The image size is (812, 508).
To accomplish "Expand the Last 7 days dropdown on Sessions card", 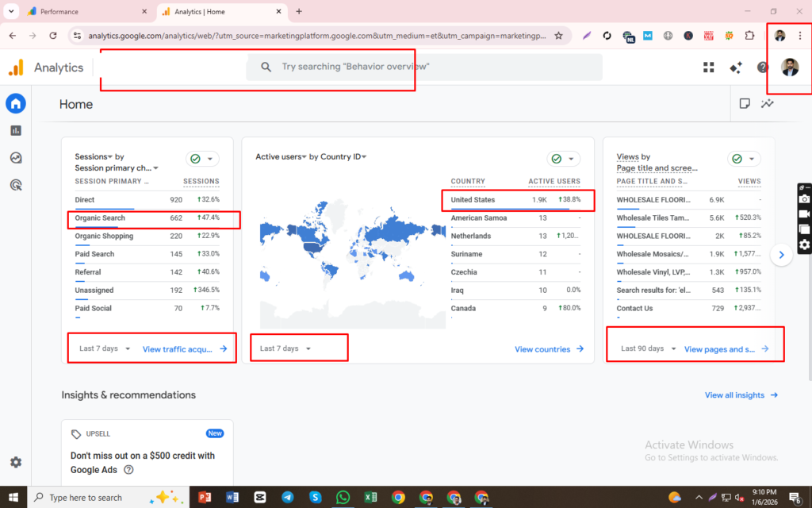I will [101, 348].
